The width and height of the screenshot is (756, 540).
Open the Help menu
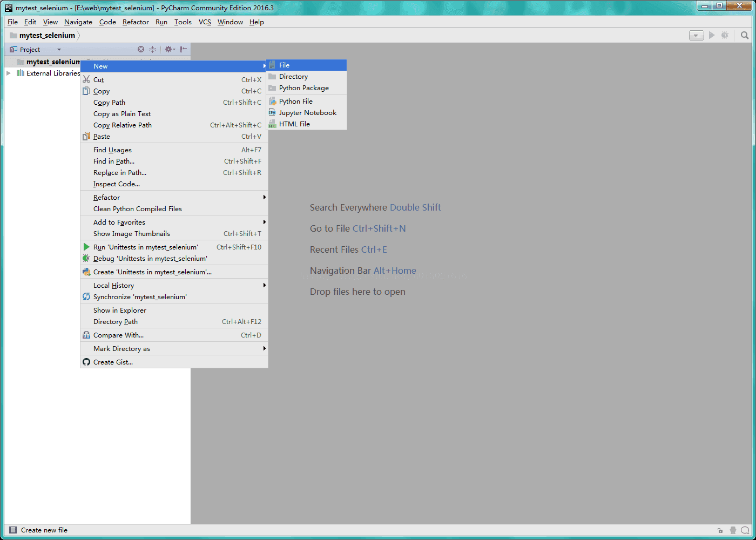click(x=256, y=22)
